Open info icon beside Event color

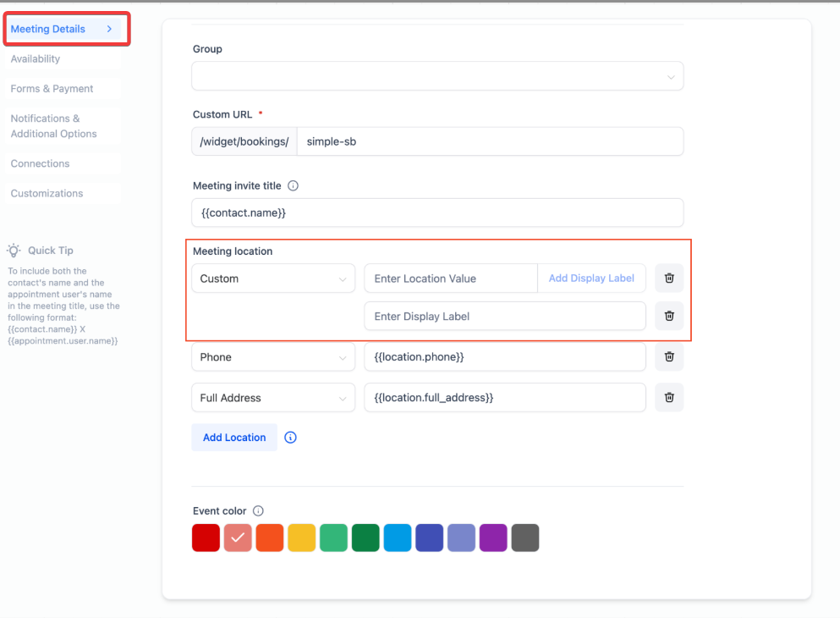(x=259, y=511)
